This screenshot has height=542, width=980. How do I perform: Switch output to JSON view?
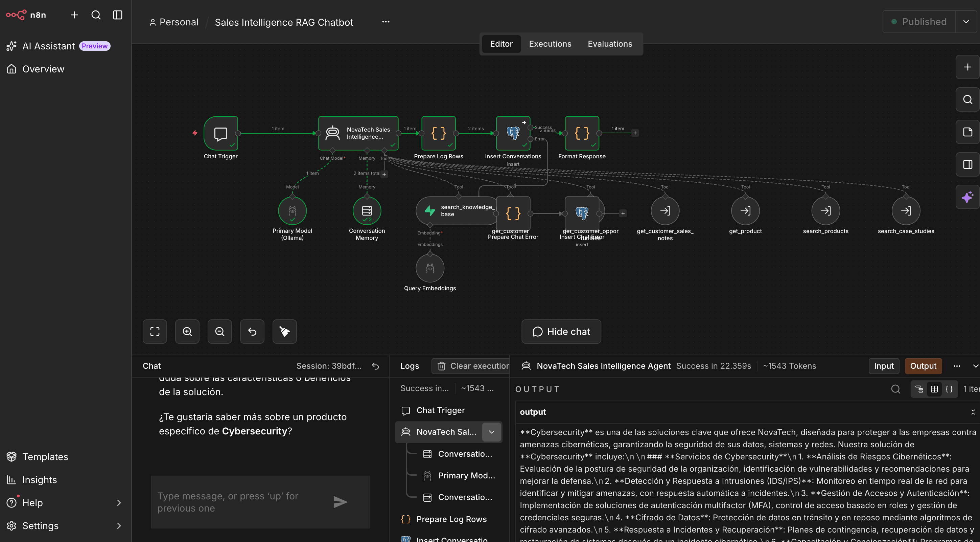(949, 389)
